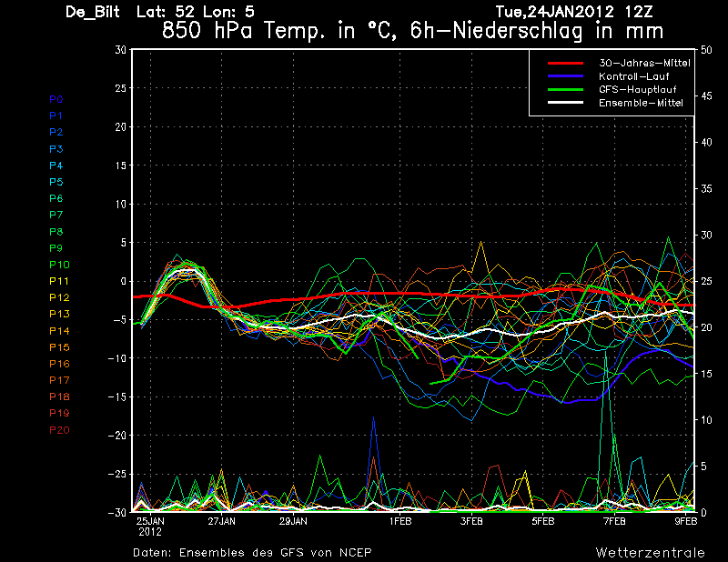Click the 3FEB date axis label

point(471,522)
